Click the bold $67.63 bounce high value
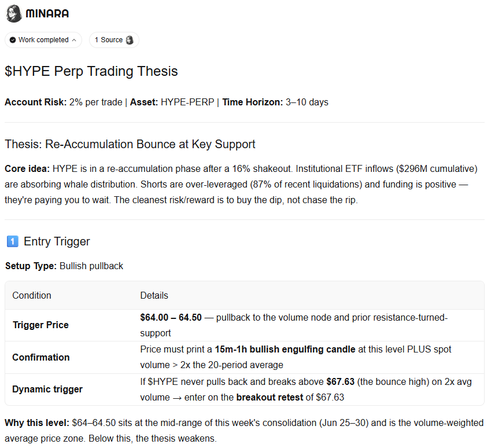The width and height of the screenshot is (502, 448). point(340,381)
